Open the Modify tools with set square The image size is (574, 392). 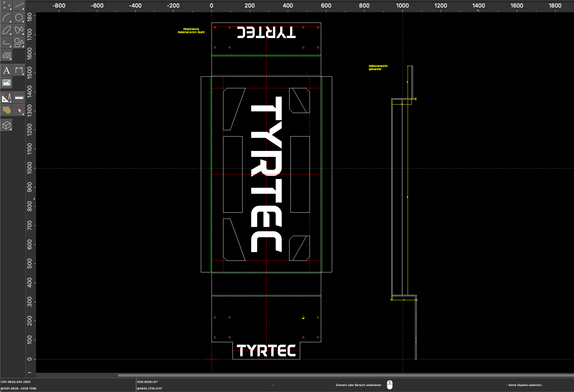6,97
